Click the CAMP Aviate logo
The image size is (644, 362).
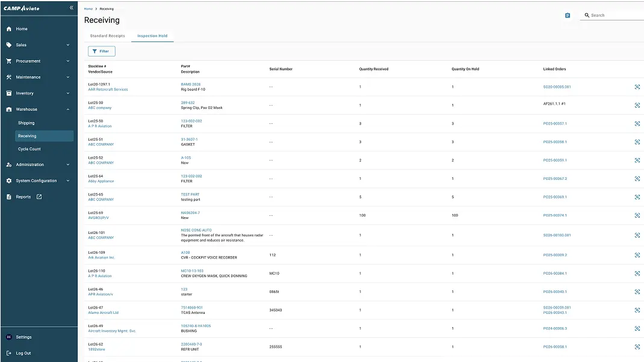22,8
